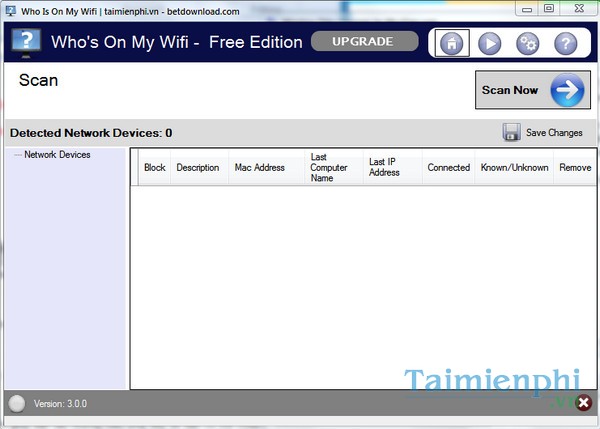The image size is (600, 429).
Task: Click the Remove column header
Action: [x=575, y=167]
